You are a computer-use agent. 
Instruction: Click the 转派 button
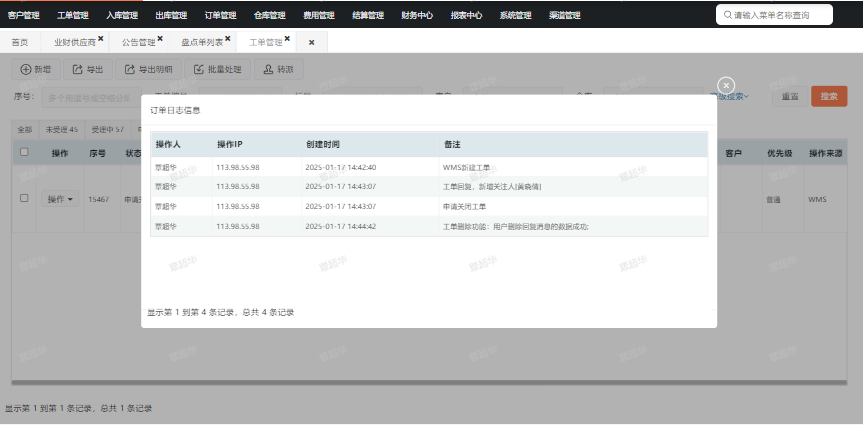[x=278, y=69]
